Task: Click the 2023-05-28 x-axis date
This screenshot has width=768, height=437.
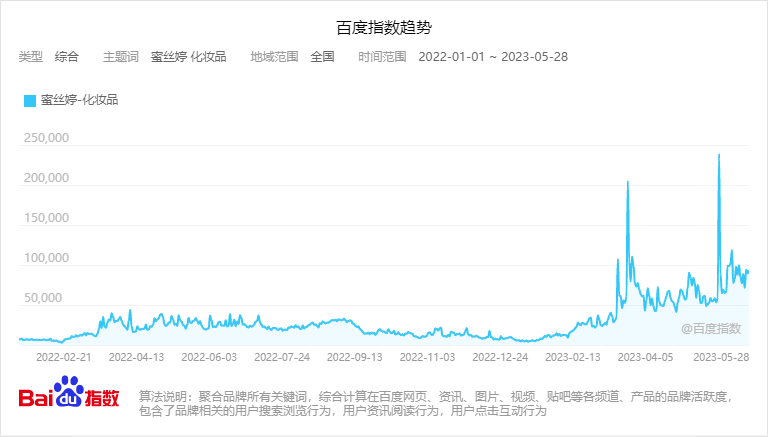Action: tap(721, 357)
